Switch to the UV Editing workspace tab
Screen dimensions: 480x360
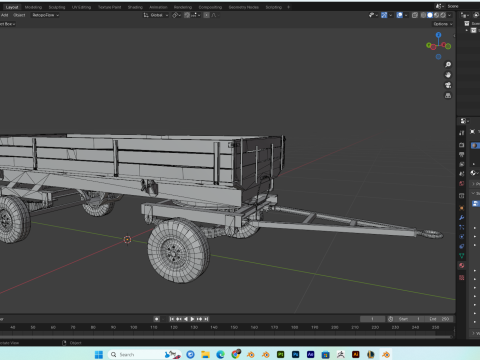(x=81, y=7)
